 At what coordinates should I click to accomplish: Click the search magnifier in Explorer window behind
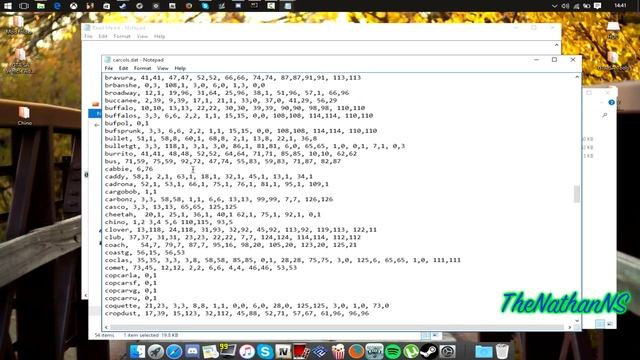coord(604,116)
